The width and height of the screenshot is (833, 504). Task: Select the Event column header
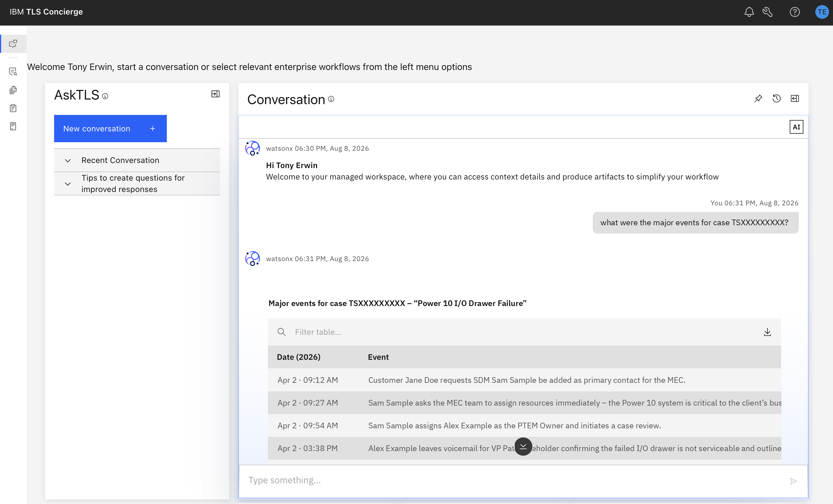tap(378, 357)
